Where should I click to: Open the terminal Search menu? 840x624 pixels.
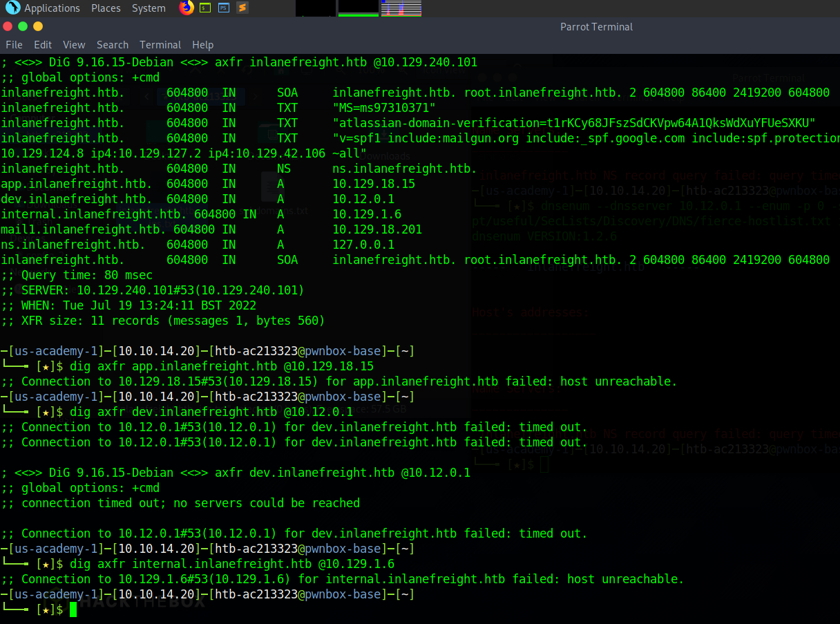point(112,44)
